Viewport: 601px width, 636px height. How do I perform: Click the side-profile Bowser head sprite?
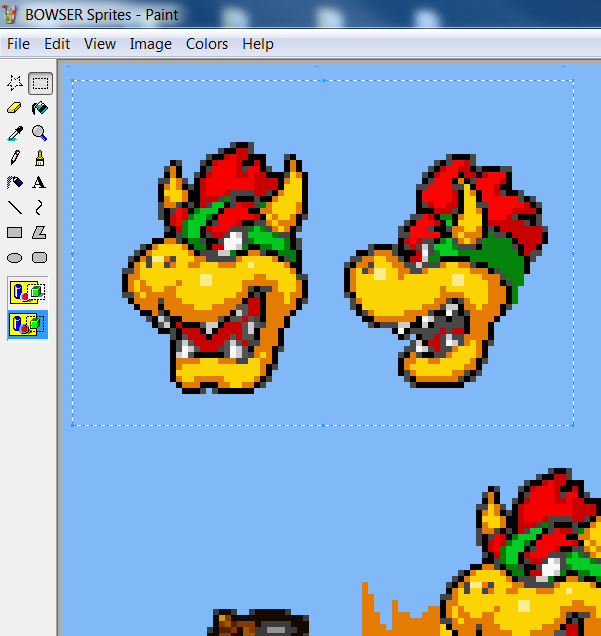446,271
